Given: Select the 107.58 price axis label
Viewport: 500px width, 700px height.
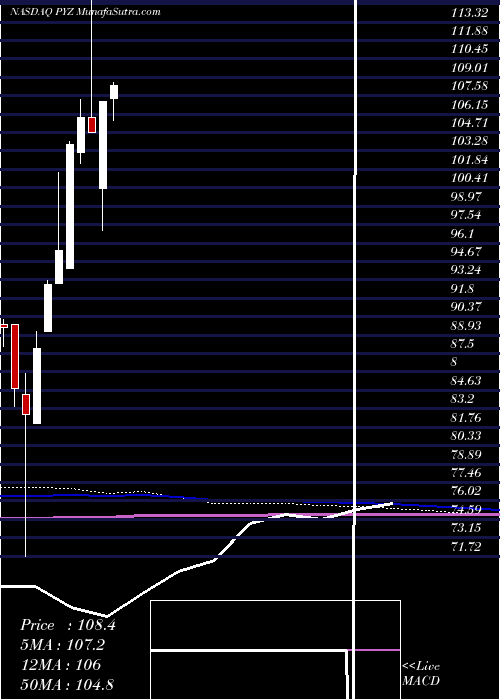Looking at the screenshot, I should coord(470,86).
